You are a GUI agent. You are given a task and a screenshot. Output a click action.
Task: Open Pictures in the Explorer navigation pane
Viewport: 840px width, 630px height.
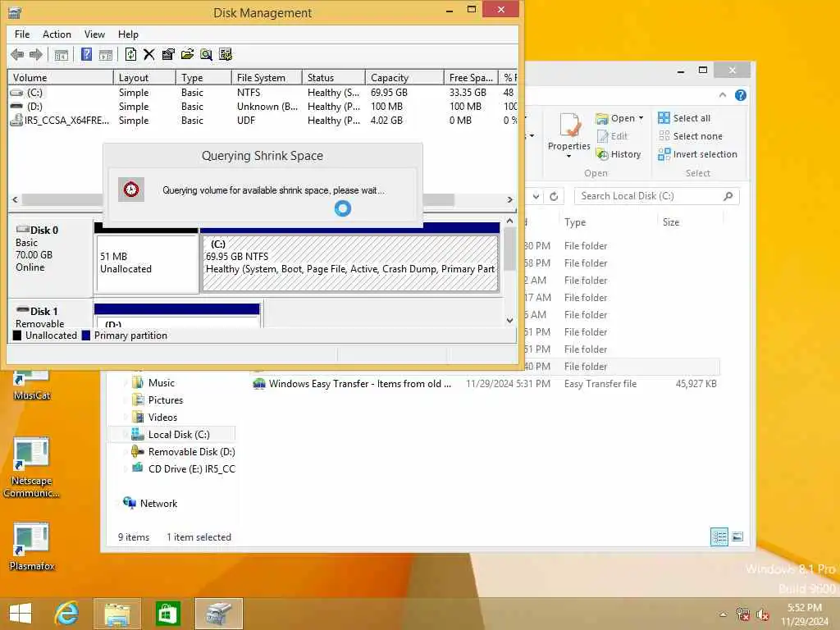tap(165, 400)
